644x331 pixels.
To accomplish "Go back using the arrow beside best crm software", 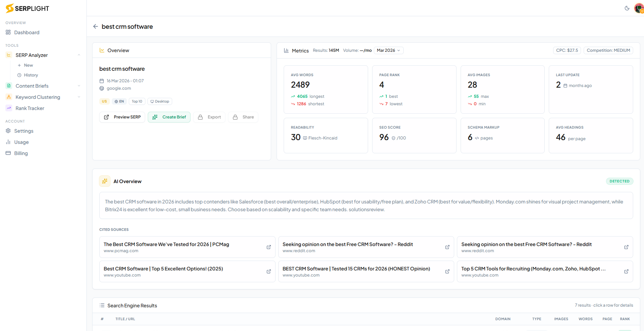I will coord(96,26).
